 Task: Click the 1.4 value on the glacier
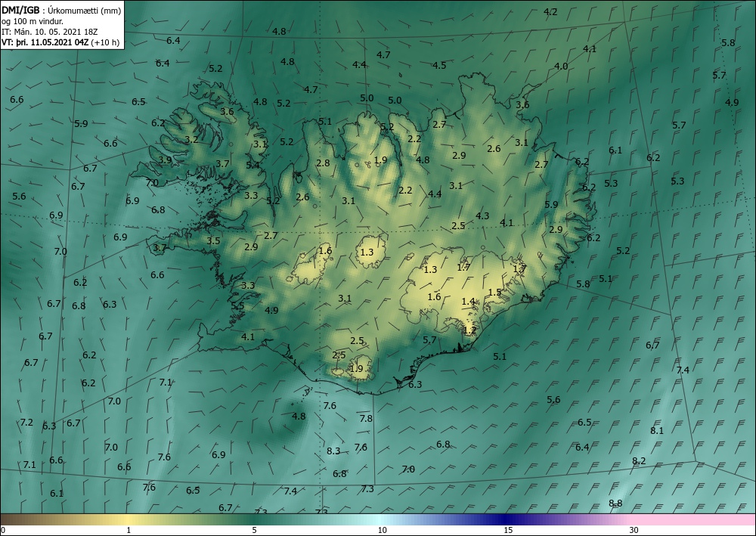pyautogui.click(x=469, y=302)
